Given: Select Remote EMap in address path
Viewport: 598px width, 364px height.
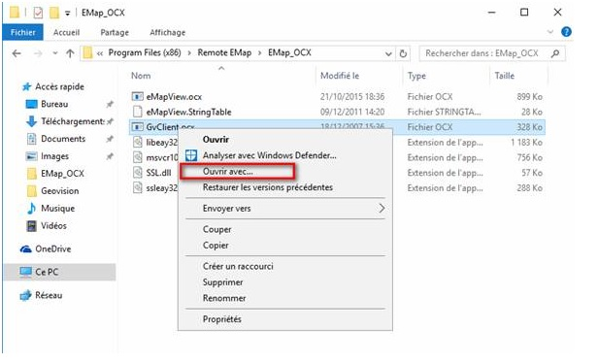Looking at the screenshot, I should 224,52.
